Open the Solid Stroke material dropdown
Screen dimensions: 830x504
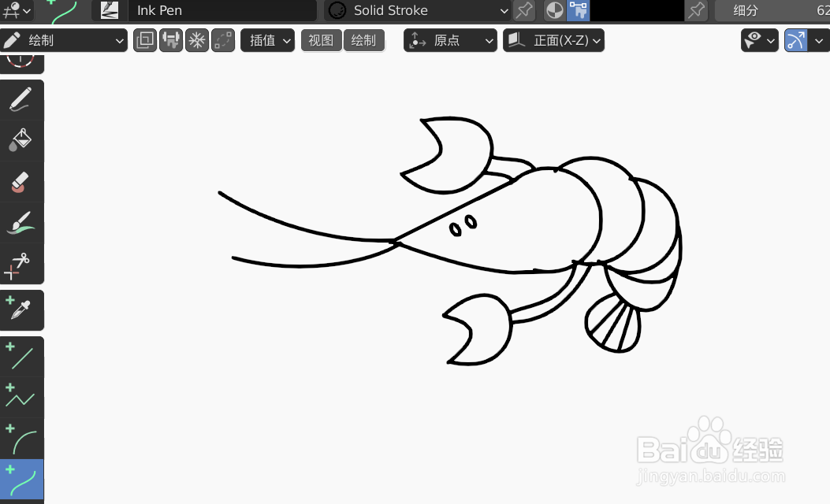[418, 10]
